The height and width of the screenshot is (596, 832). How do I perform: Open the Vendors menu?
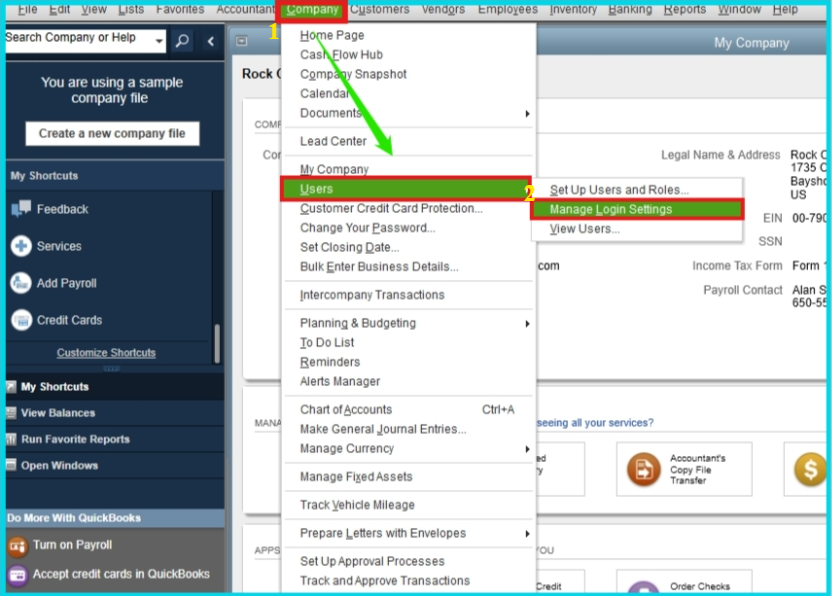tap(443, 10)
